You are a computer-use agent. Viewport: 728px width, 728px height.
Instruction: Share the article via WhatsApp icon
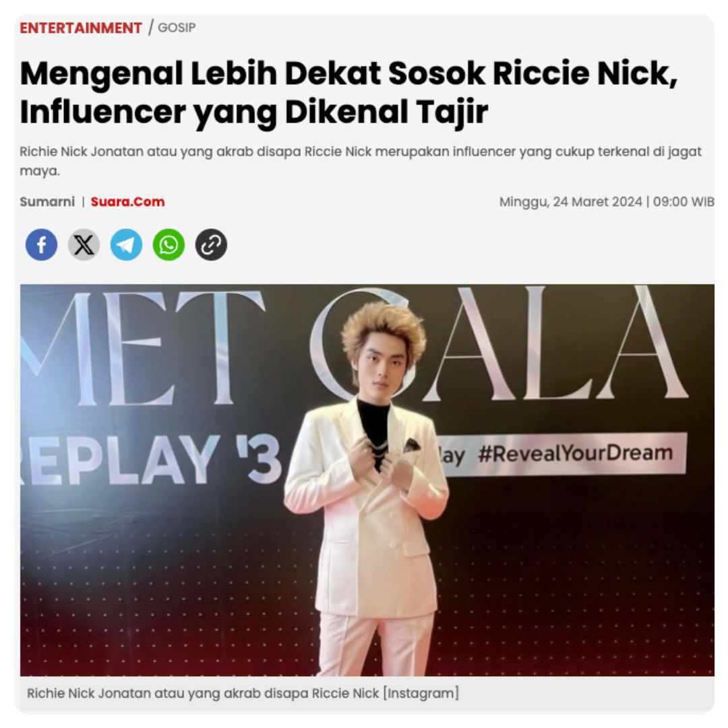(169, 245)
